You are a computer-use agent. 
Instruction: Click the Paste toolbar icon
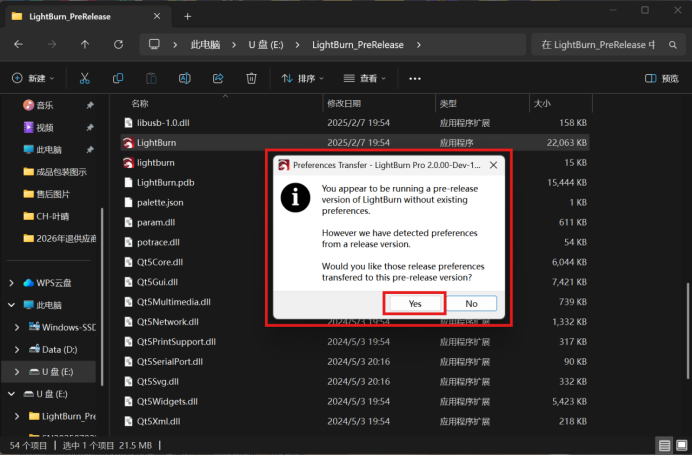coord(151,78)
